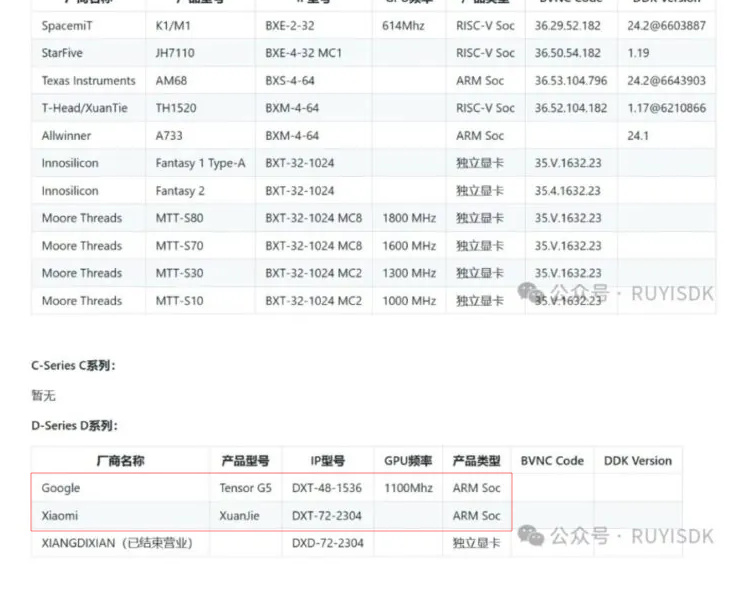Click the D-Series D系列 heading
Screen dimensions: 742x600
click(x=74, y=426)
